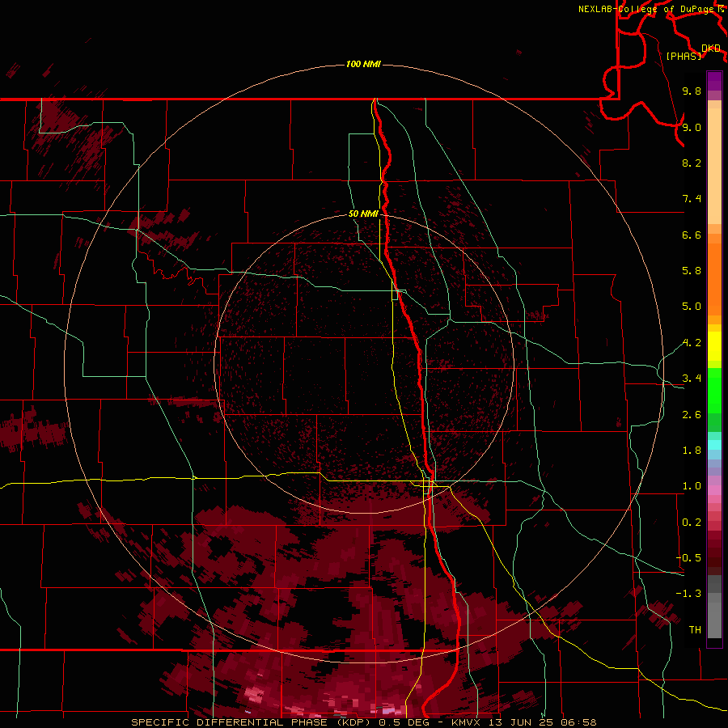This screenshot has width=728, height=728.
Task: Click the TH threshold label on scale
Action: click(695, 630)
